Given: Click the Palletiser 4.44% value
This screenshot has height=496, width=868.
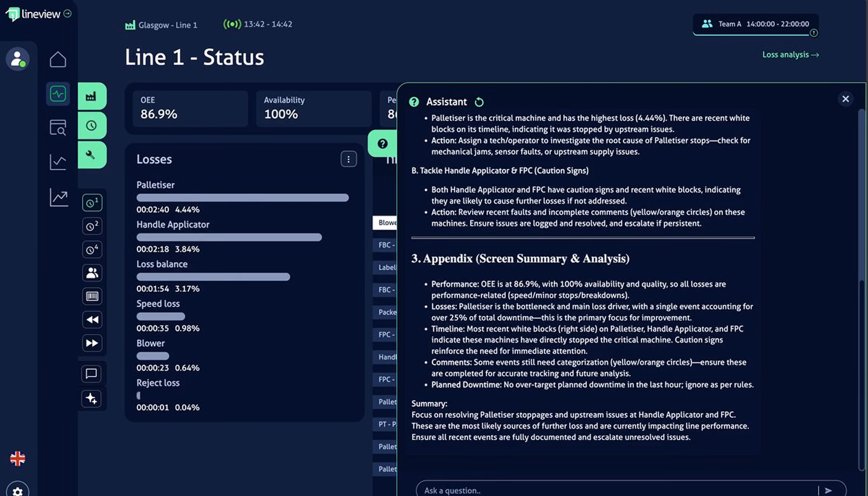Looking at the screenshot, I should [187, 210].
